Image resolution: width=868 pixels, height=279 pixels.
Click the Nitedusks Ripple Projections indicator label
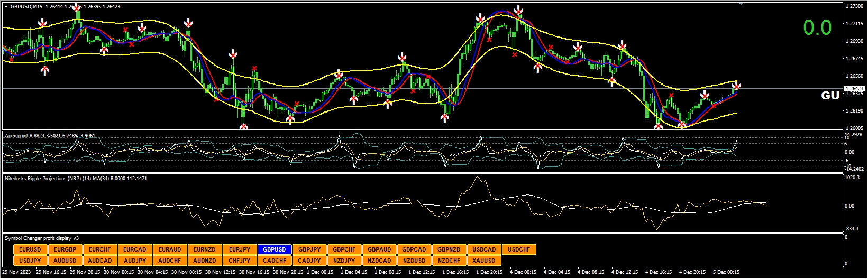76,179
